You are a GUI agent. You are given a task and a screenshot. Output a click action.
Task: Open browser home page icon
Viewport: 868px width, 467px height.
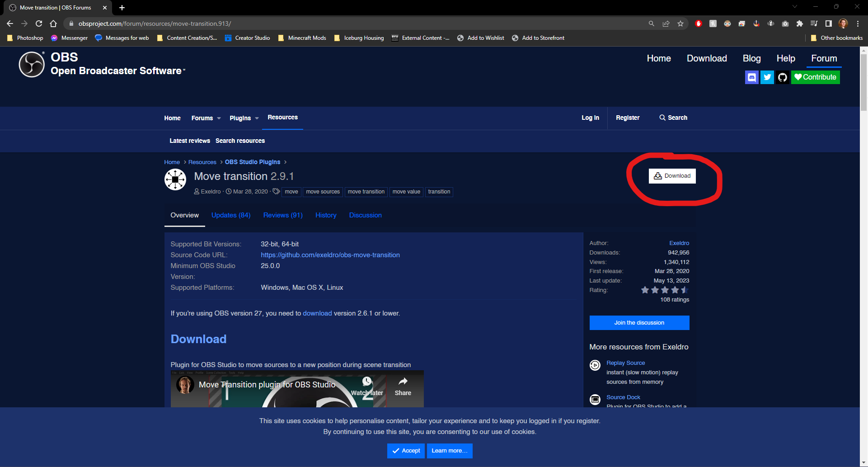click(53, 24)
